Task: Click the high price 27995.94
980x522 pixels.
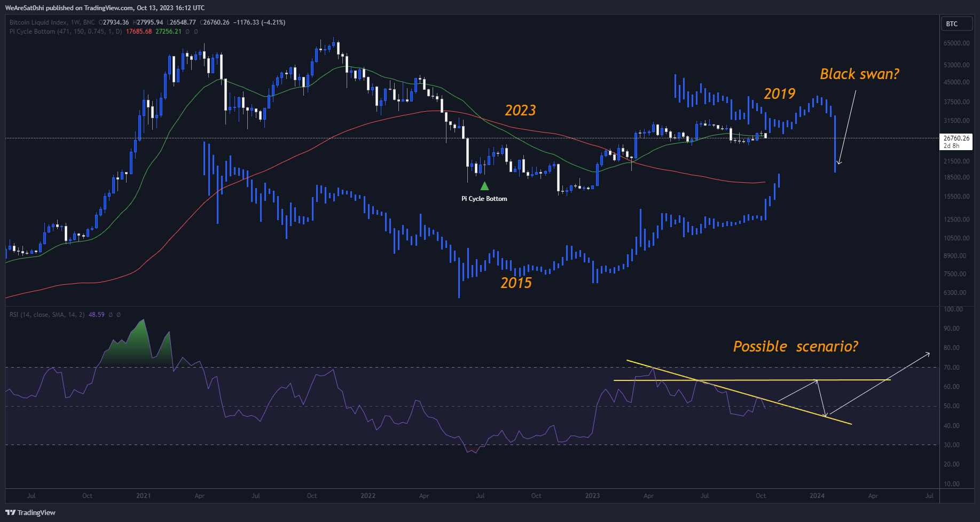Action: 150,22
